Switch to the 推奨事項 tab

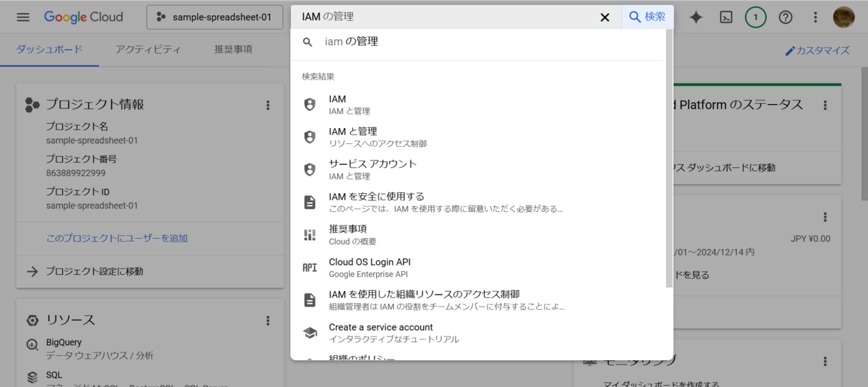[233, 50]
